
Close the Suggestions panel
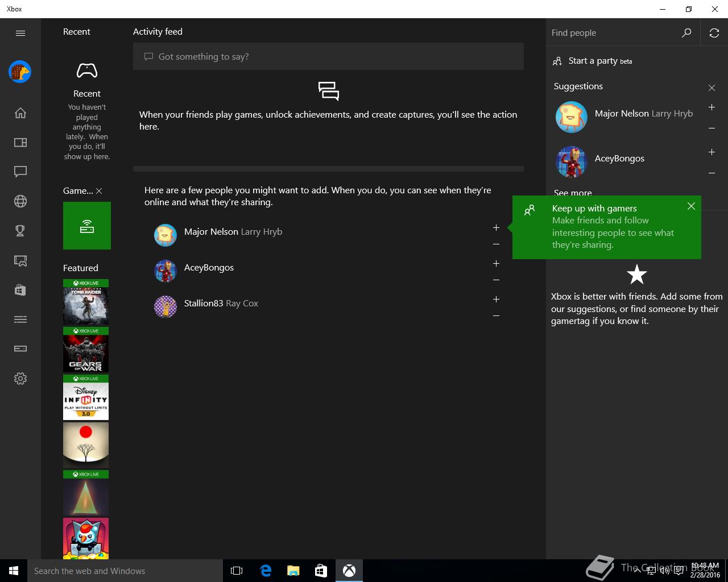tap(712, 88)
